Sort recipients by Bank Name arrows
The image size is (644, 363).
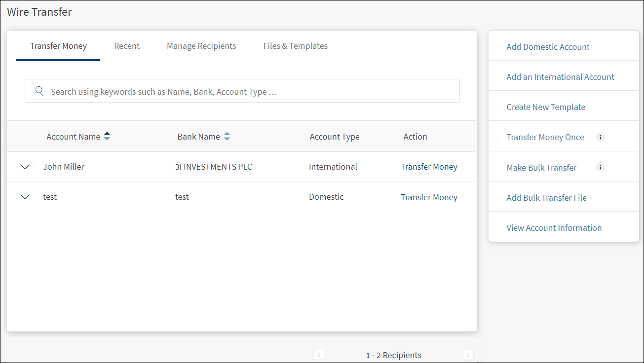[227, 137]
